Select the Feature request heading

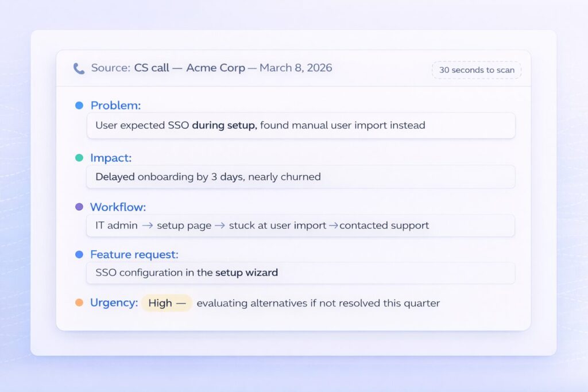coord(134,254)
